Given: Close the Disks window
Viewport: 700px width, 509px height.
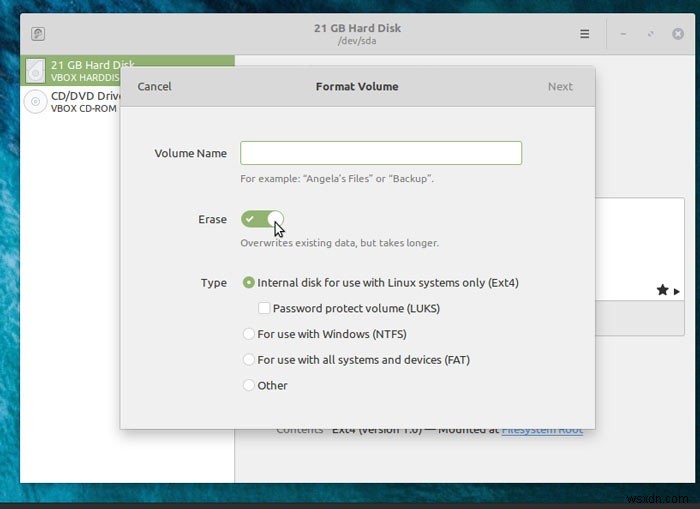Looking at the screenshot, I should click(x=678, y=34).
